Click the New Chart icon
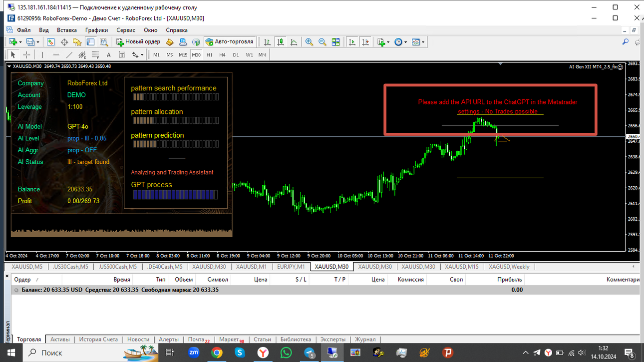Image resolution: width=644 pixels, height=362 pixels. pyautogui.click(x=12, y=42)
